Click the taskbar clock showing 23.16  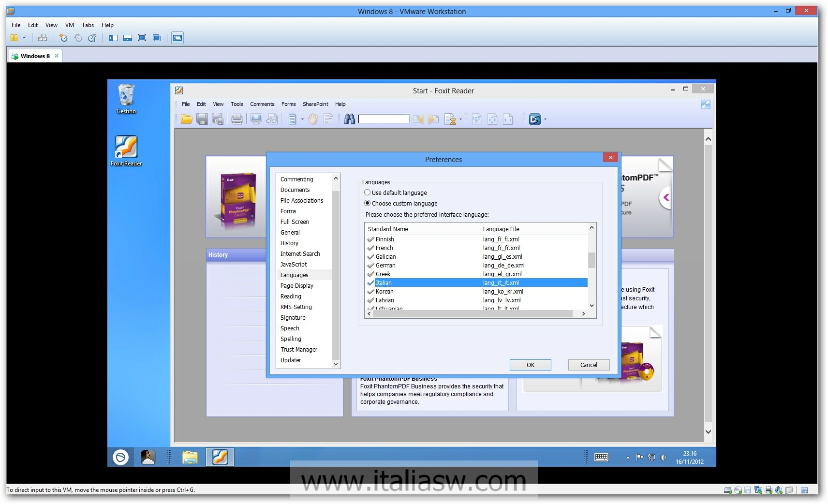point(690,458)
